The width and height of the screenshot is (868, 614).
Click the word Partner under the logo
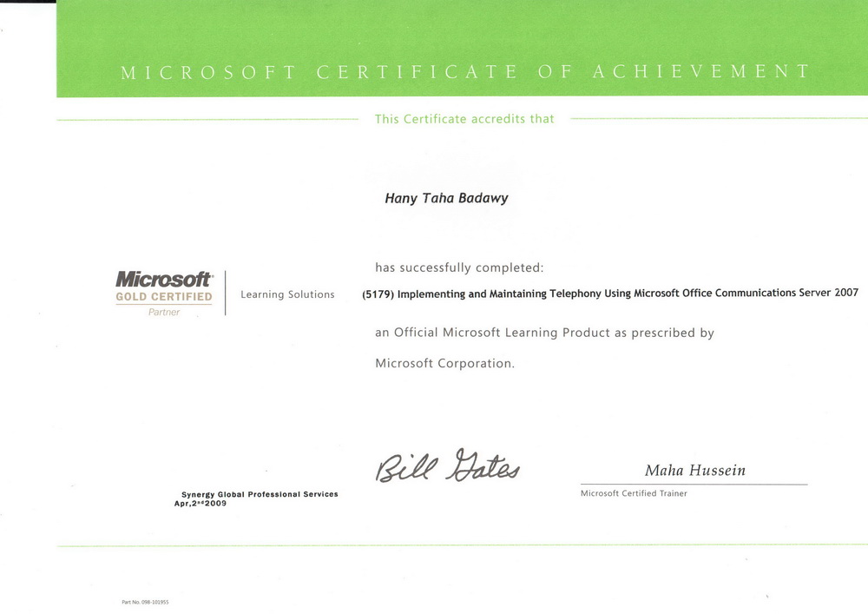[x=164, y=313]
